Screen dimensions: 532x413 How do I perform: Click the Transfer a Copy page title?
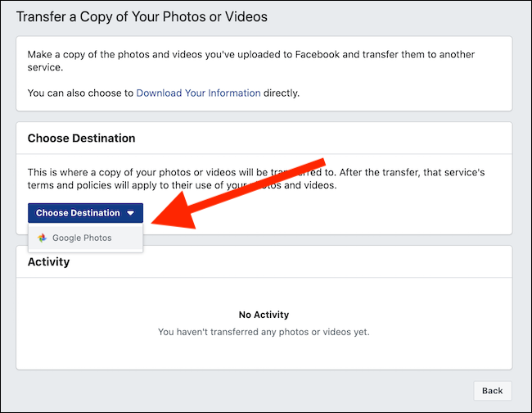tap(142, 16)
